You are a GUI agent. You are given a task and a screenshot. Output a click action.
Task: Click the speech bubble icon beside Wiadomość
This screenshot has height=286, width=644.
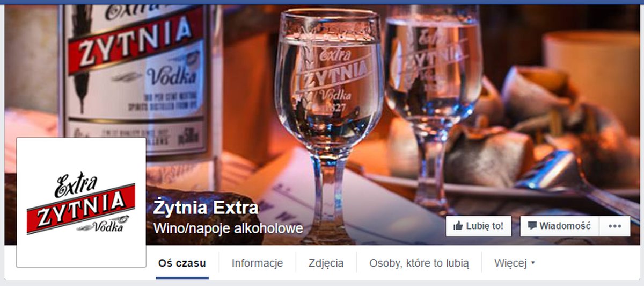[532, 226]
